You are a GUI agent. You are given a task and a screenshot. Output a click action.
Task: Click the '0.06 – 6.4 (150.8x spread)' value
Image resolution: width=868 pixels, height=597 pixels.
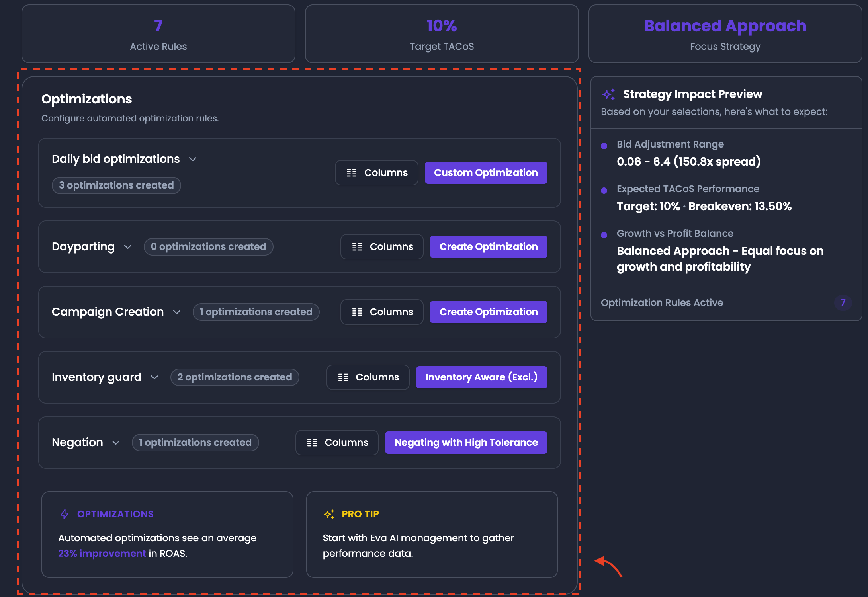[x=689, y=162]
